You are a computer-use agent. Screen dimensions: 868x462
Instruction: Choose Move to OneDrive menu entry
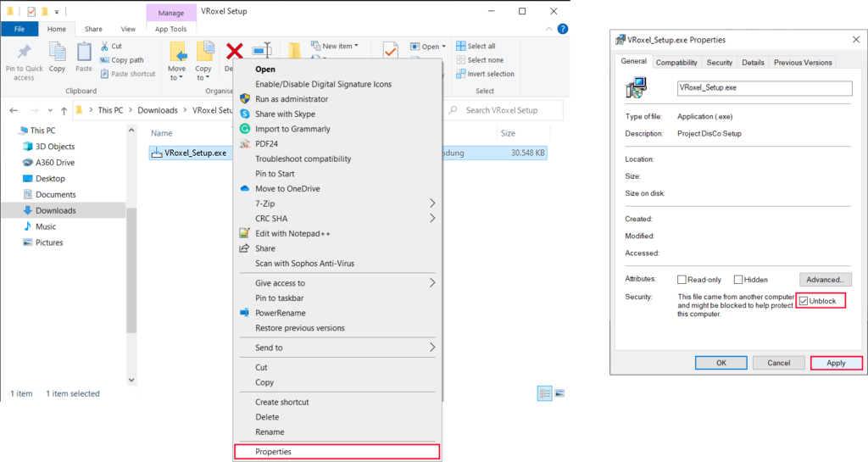(337, 189)
